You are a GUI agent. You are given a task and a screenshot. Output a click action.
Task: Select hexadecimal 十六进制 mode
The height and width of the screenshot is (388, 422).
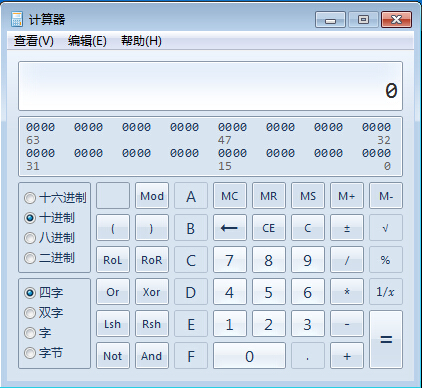tap(55, 198)
